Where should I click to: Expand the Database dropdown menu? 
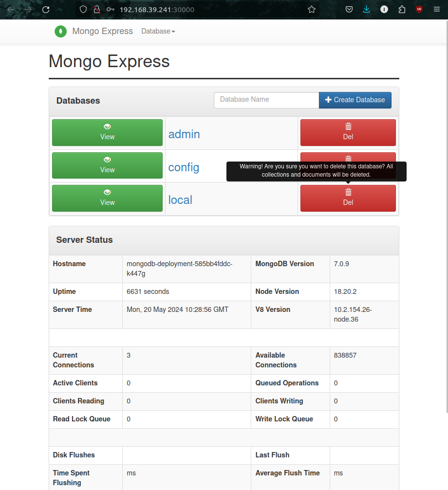158,31
